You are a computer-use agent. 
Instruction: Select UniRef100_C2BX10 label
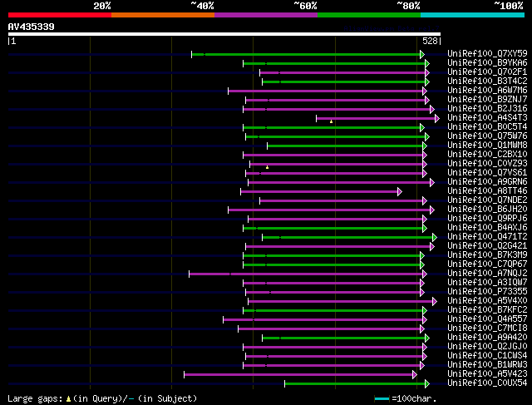(x=487, y=155)
